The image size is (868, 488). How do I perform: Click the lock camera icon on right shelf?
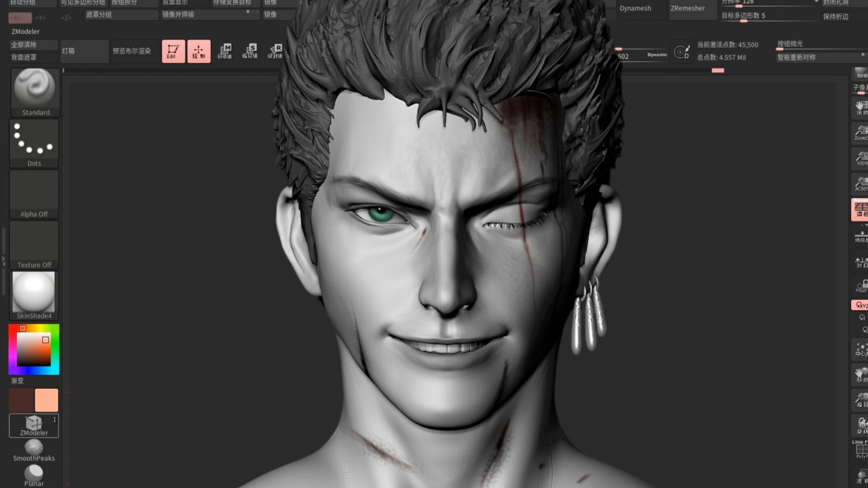click(x=861, y=286)
